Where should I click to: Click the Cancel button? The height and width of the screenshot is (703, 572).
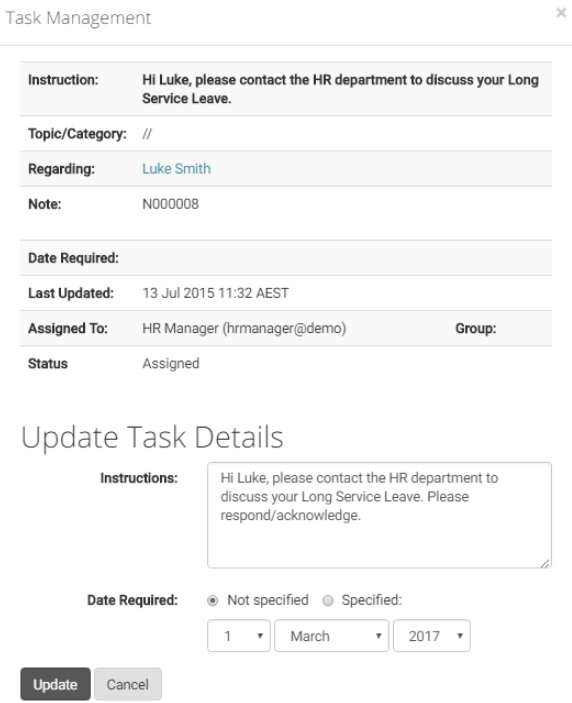tap(128, 684)
